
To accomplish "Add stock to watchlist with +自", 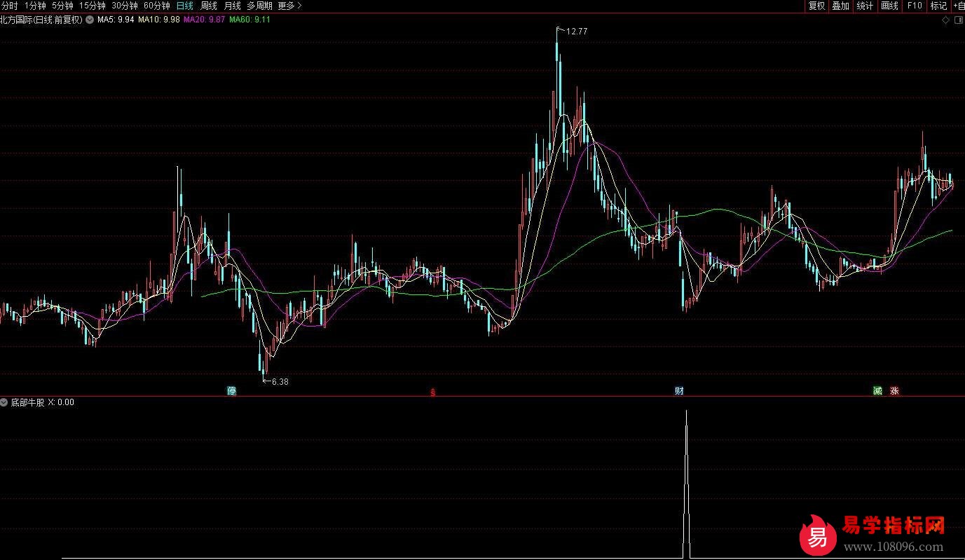I will tap(958, 6).
